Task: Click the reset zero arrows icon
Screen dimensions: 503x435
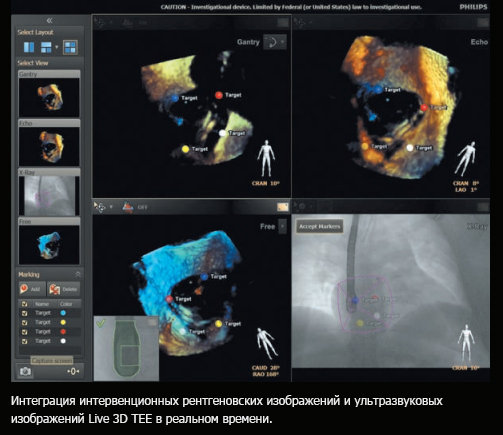Action: 73,371
